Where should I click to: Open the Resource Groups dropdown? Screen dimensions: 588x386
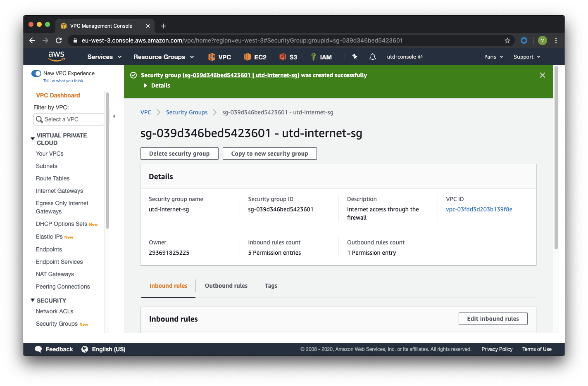click(164, 57)
